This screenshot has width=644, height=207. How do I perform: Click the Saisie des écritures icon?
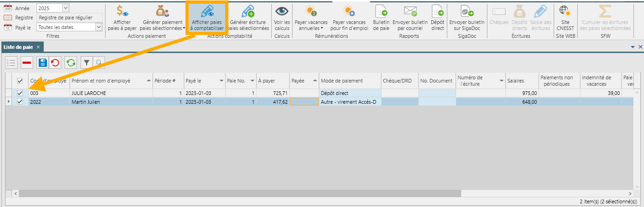point(540,11)
